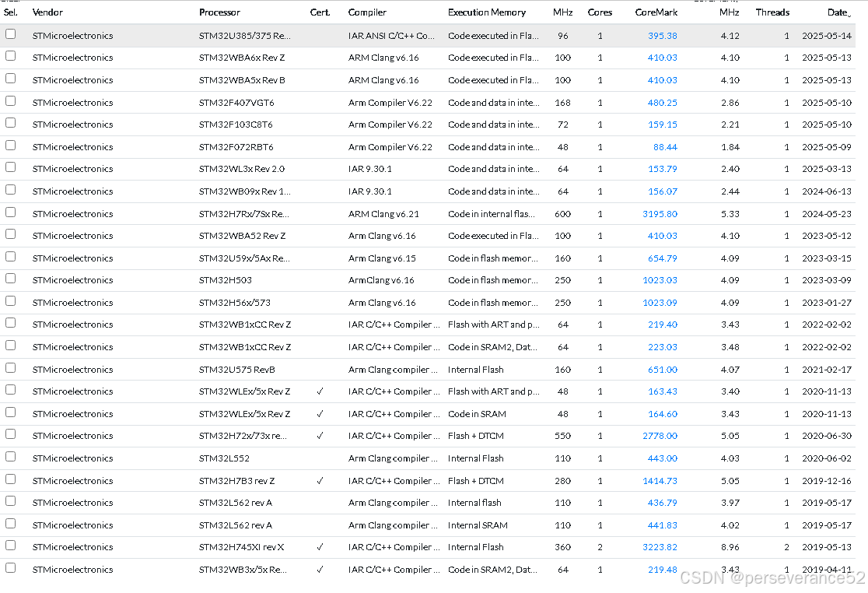Open the 395.38 CoreMark score link
868x593 pixels.
(663, 36)
